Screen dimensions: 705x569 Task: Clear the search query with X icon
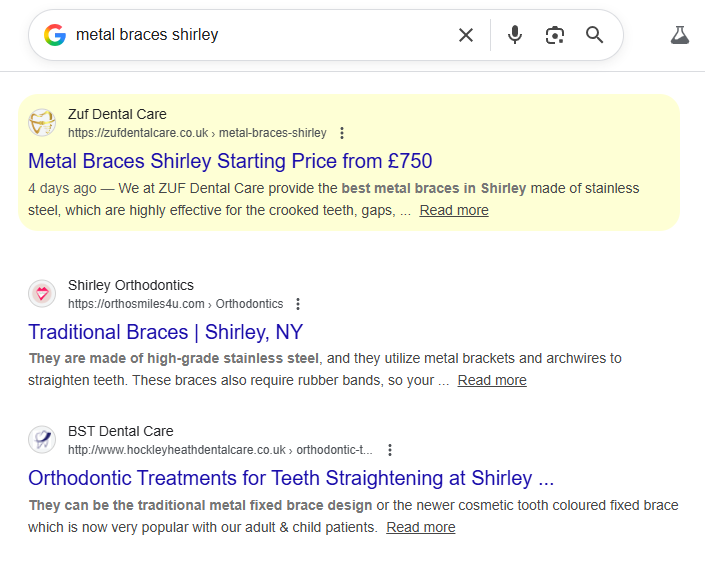pos(466,35)
